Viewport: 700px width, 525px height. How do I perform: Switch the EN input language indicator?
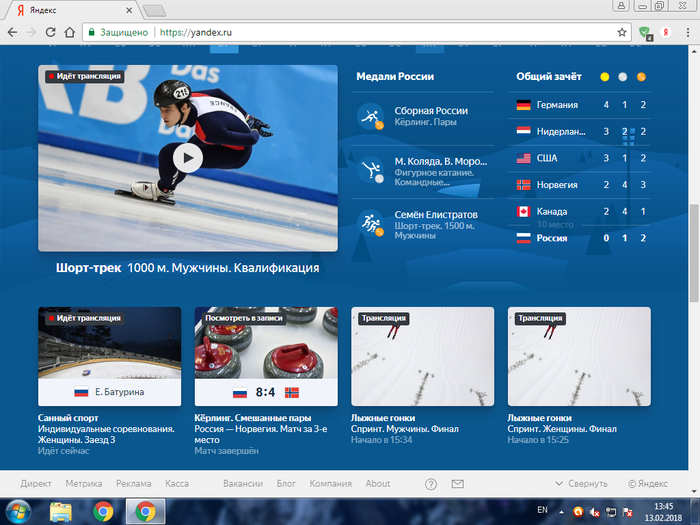[542, 510]
